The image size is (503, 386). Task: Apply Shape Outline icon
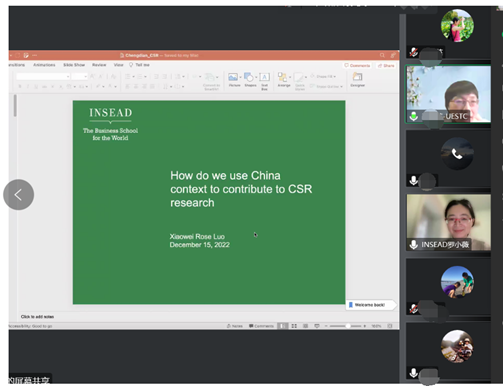click(x=312, y=86)
